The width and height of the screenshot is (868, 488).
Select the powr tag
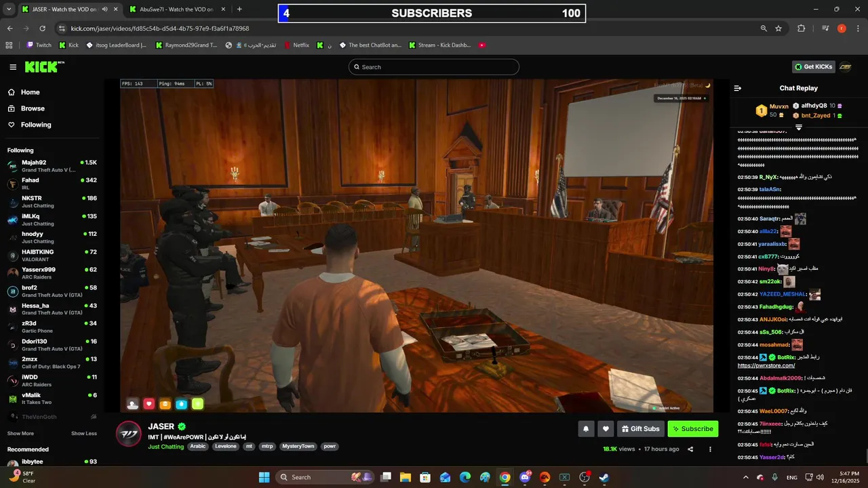tap(330, 447)
